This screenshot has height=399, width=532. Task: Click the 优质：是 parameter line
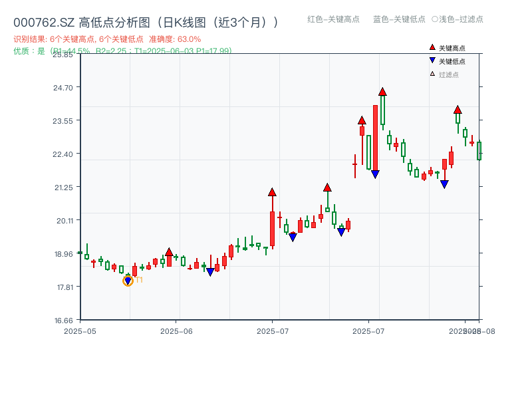66,50
